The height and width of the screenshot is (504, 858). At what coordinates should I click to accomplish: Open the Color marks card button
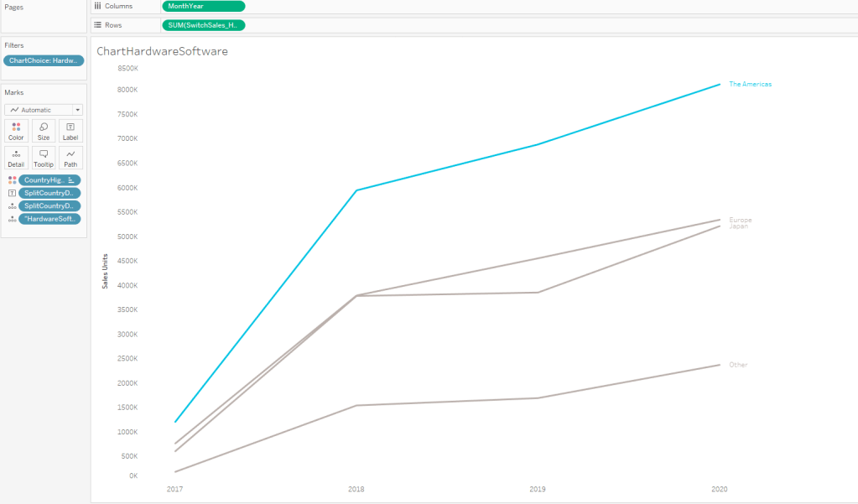click(16, 131)
